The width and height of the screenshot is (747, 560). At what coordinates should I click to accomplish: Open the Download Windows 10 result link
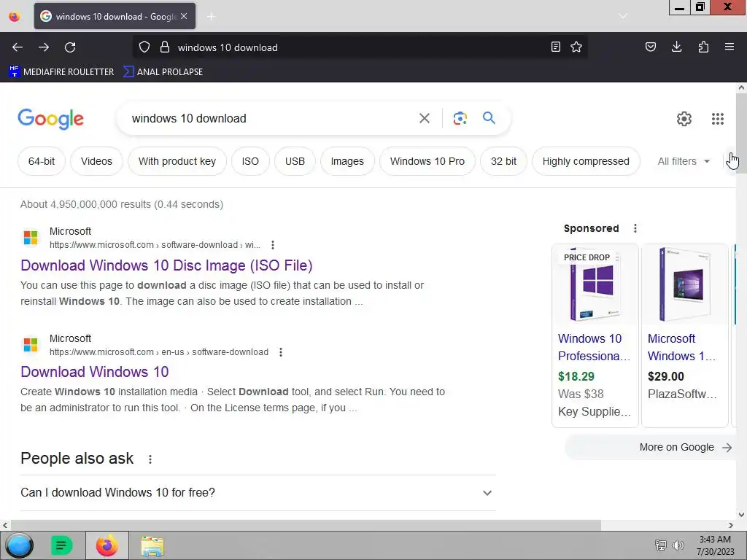(x=94, y=372)
